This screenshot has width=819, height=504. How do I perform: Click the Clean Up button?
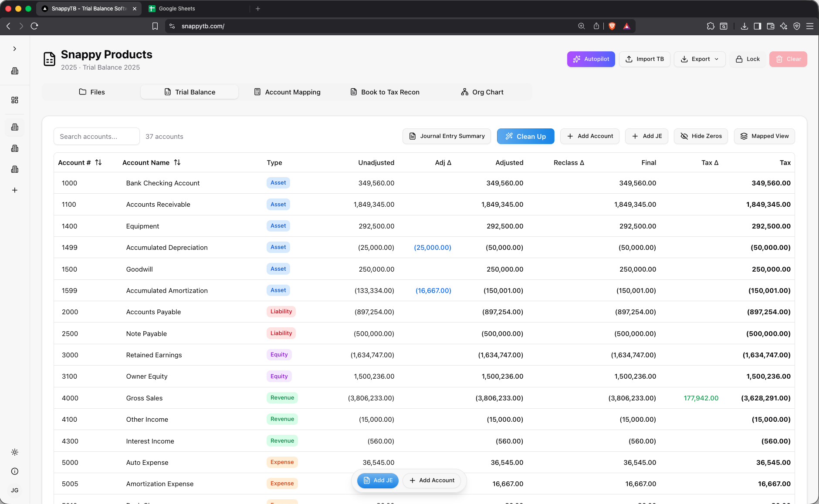(525, 136)
